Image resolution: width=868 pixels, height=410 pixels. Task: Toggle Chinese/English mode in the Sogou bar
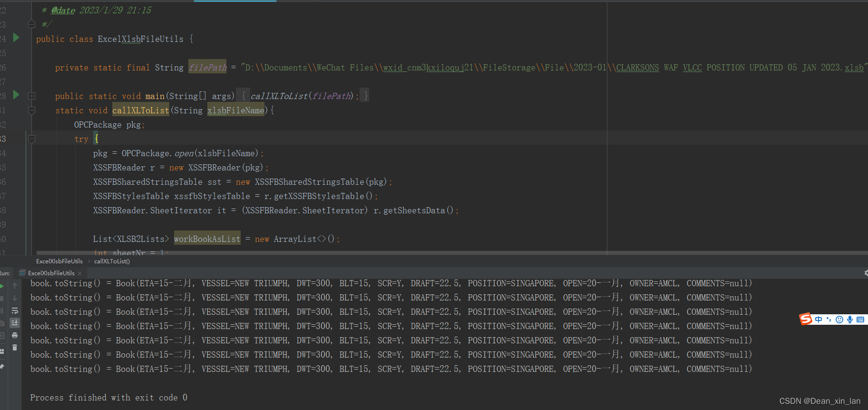pos(818,320)
